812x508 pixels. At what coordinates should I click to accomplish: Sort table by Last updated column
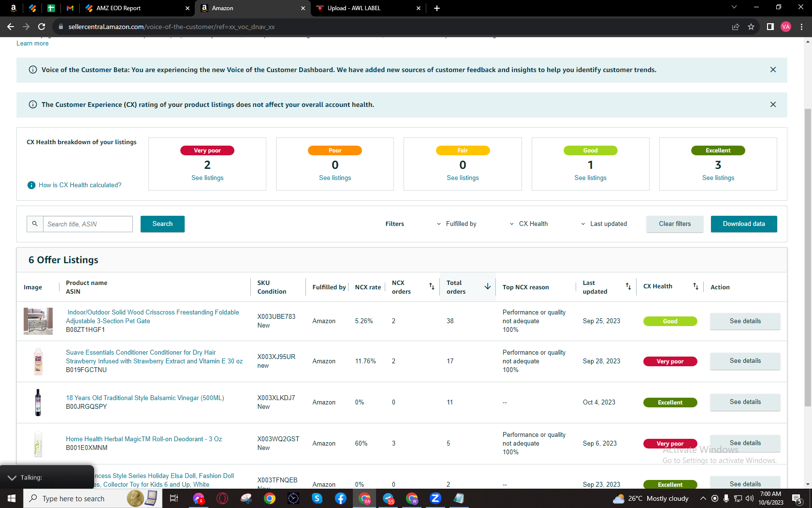[628, 286]
